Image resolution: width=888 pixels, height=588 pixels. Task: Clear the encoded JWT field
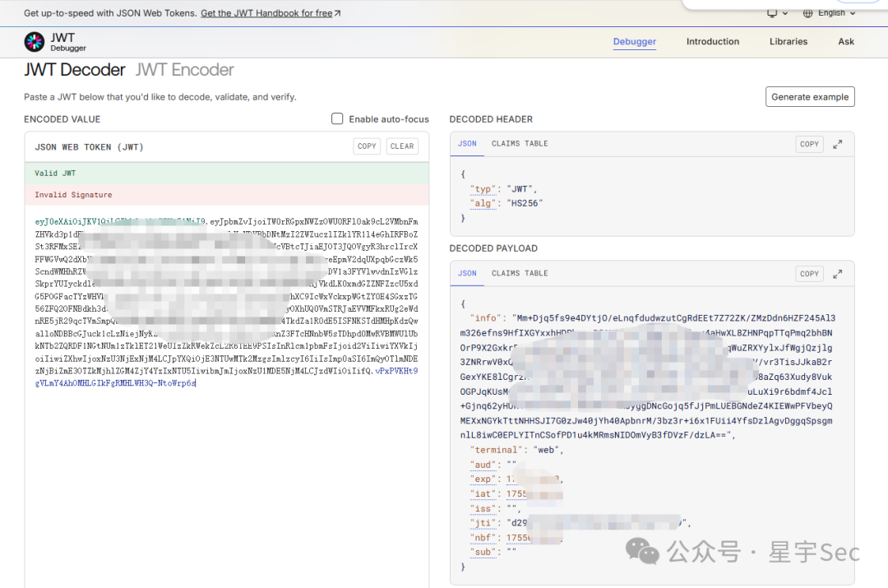tap(402, 146)
